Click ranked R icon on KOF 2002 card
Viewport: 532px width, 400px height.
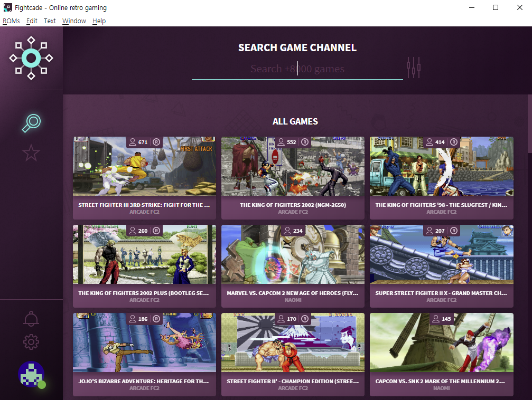[x=305, y=142]
